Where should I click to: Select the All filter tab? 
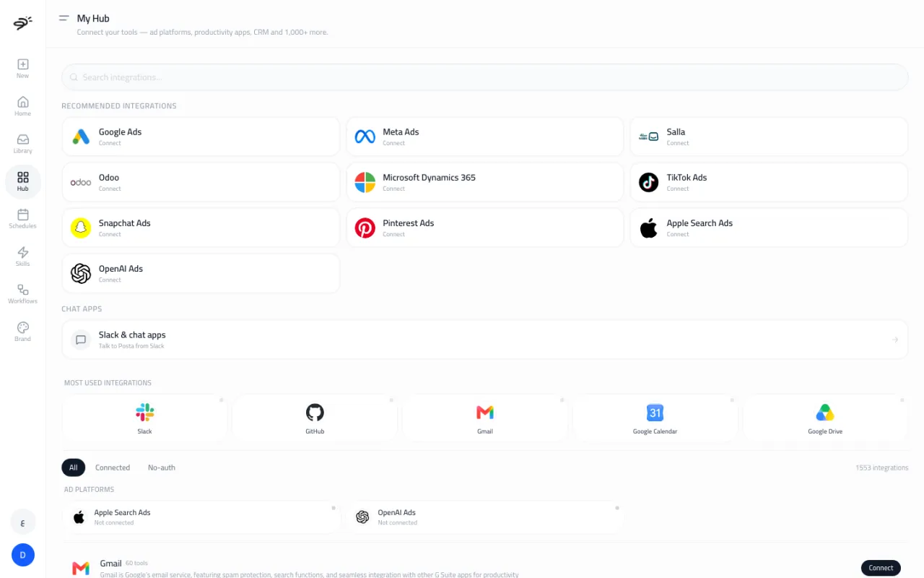pyautogui.click(x=74, y=467)
